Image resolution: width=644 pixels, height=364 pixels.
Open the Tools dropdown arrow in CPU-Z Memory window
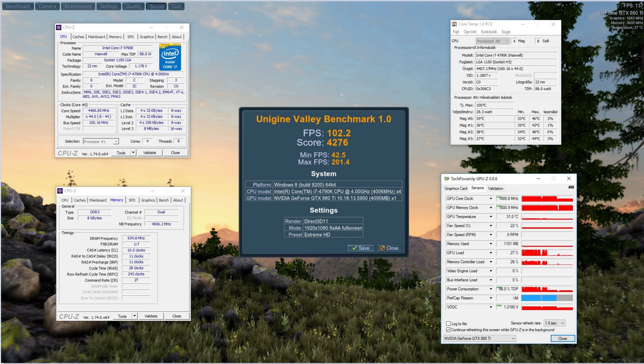click(135, 316)
